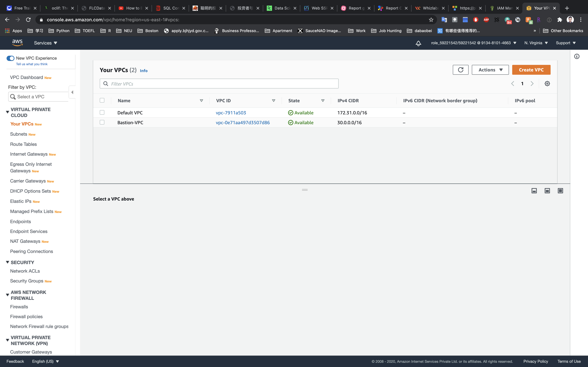Collapse the left navigation sidebar arrow
The width and height of the screenshot is (588, 367).
pos(72,92)
